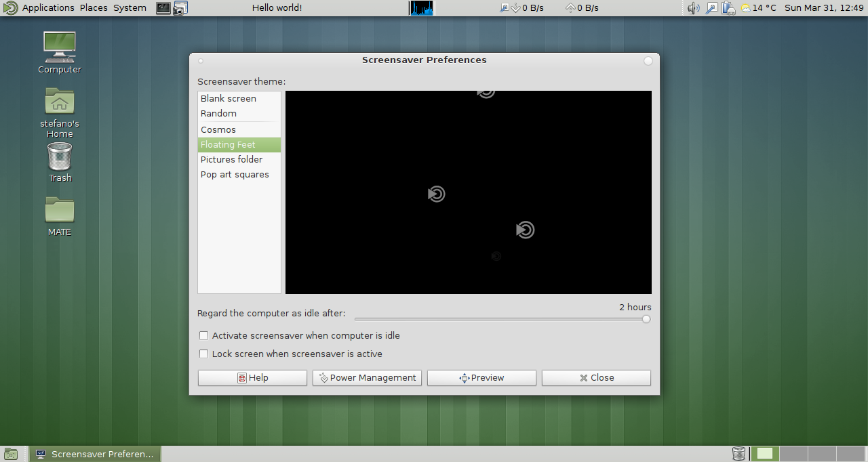
Task: Choose Pop art squares theme
Action: tap(239, 174)
